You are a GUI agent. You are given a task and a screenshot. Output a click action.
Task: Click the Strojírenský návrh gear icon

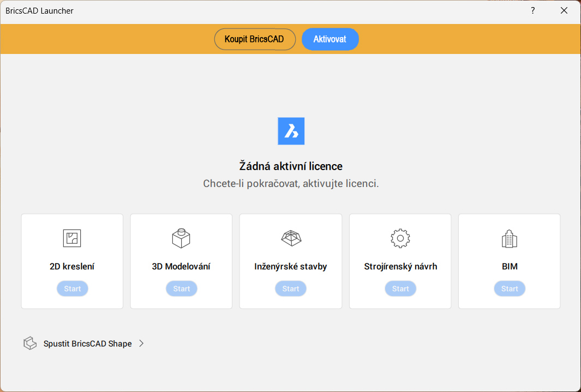coord(400,238)
